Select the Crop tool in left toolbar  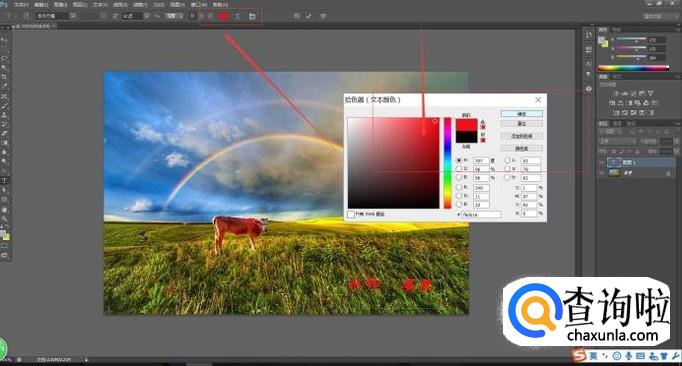coord(4,77)
